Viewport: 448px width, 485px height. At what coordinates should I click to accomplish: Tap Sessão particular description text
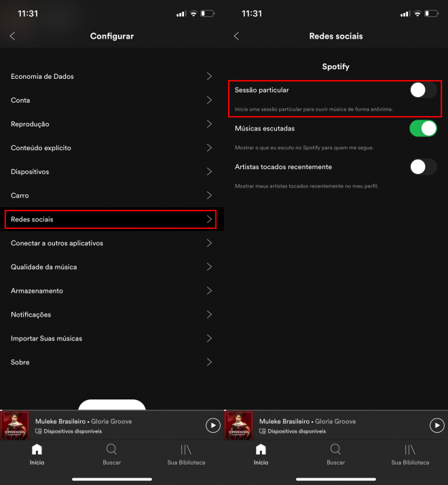coord(314,109)
